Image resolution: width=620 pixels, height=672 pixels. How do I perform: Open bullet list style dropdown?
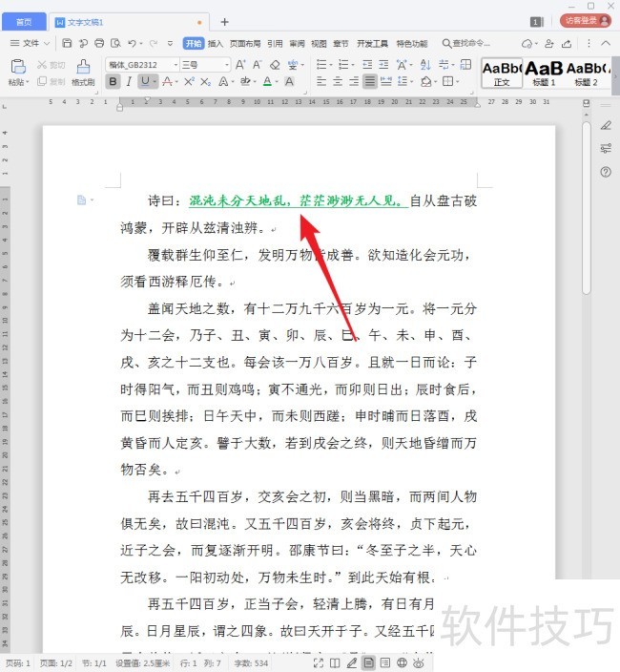[x=331, y=65]
